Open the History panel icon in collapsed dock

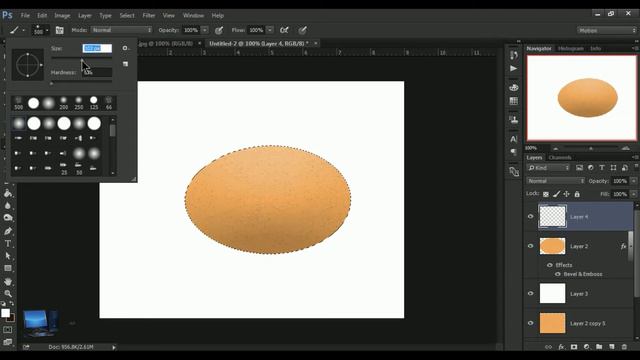point(514,55)
